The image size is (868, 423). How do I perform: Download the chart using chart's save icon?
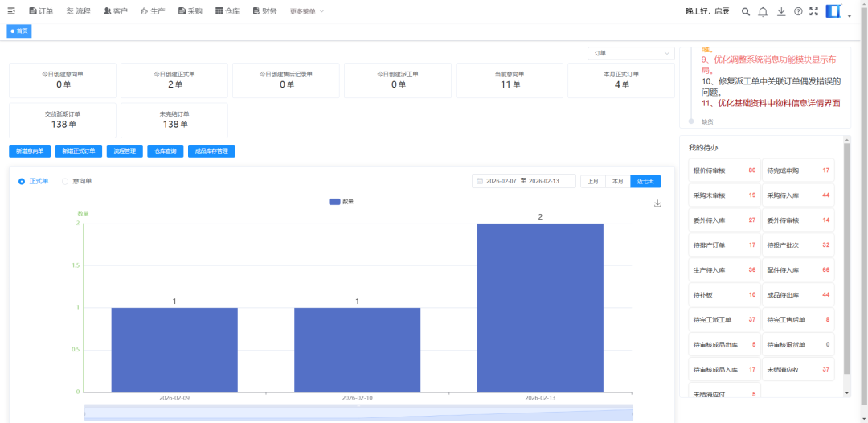pyautogui.click(x=657, y=203)
